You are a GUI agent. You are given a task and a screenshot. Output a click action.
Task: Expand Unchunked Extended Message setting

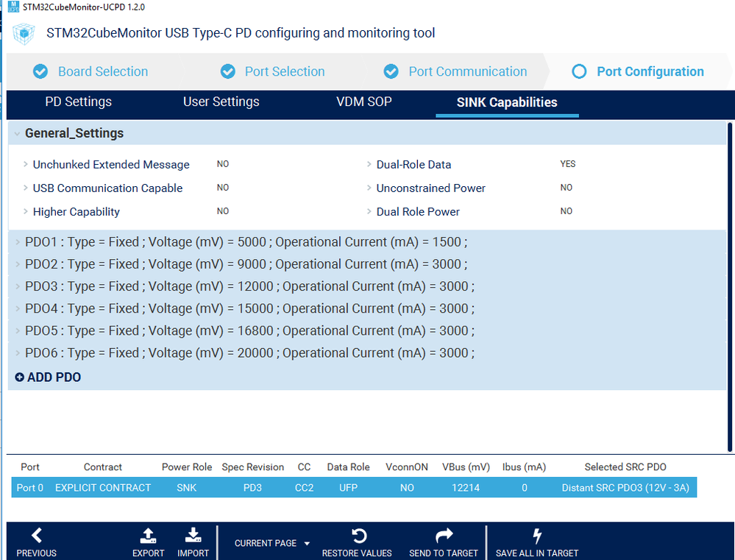point(26,164)
